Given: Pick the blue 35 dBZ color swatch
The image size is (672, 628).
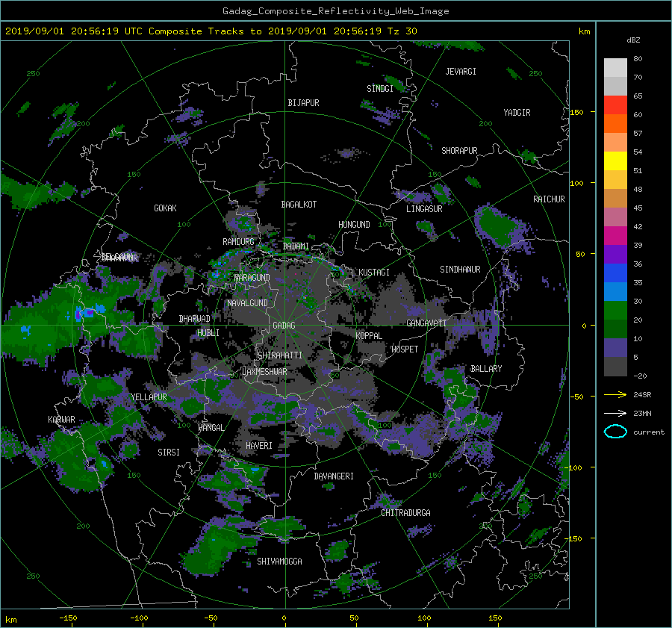Looking at the screenshot, I should coord(615,273).
